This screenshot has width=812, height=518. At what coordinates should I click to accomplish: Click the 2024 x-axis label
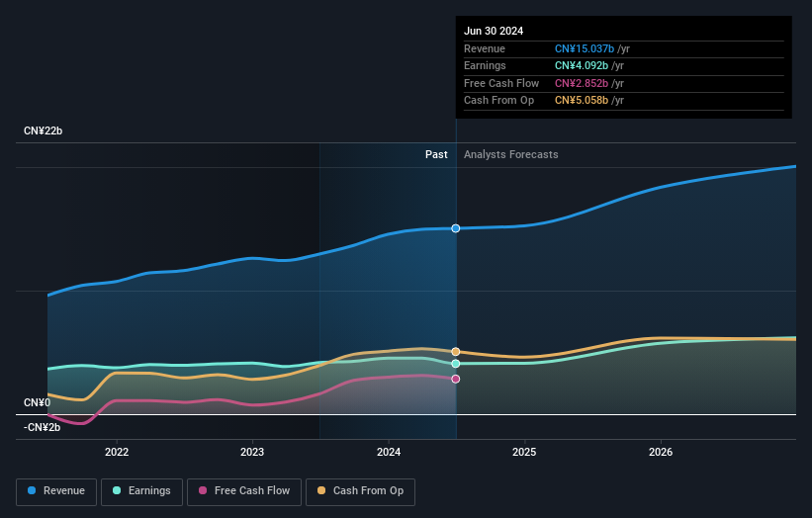pyautogui.click(x=389, y=452)
